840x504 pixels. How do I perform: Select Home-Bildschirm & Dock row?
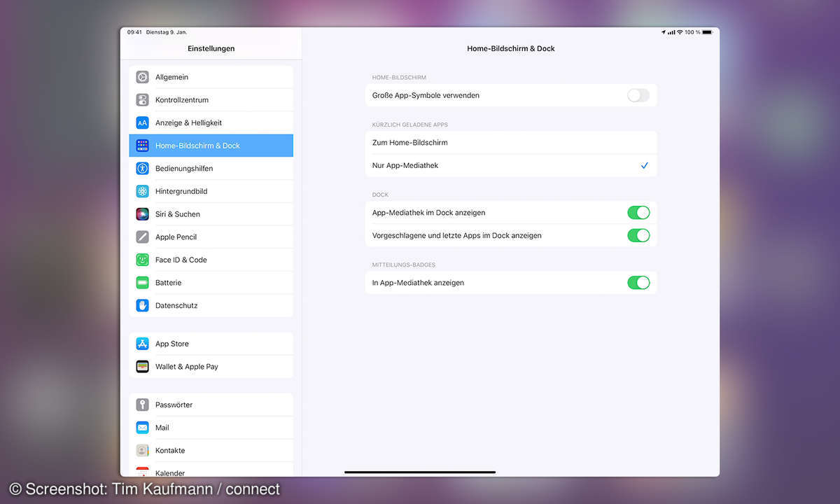point(211,146)
